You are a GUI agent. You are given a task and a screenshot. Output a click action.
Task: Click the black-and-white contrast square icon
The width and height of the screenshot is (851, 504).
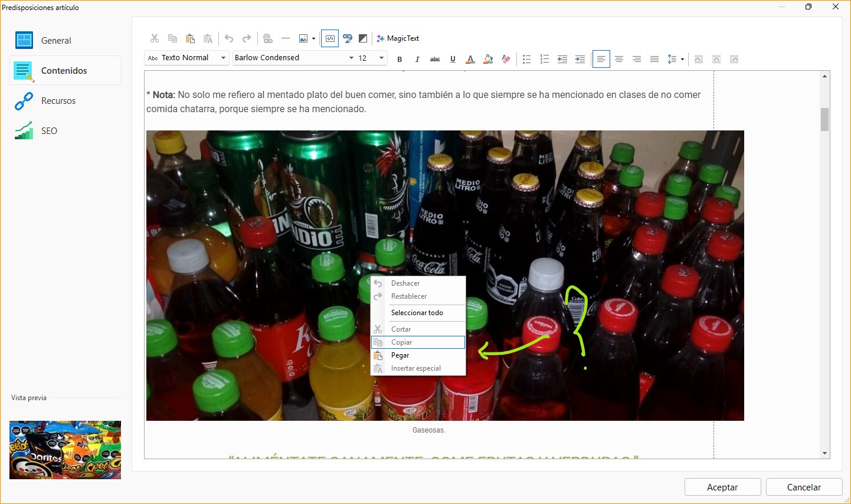363,38
